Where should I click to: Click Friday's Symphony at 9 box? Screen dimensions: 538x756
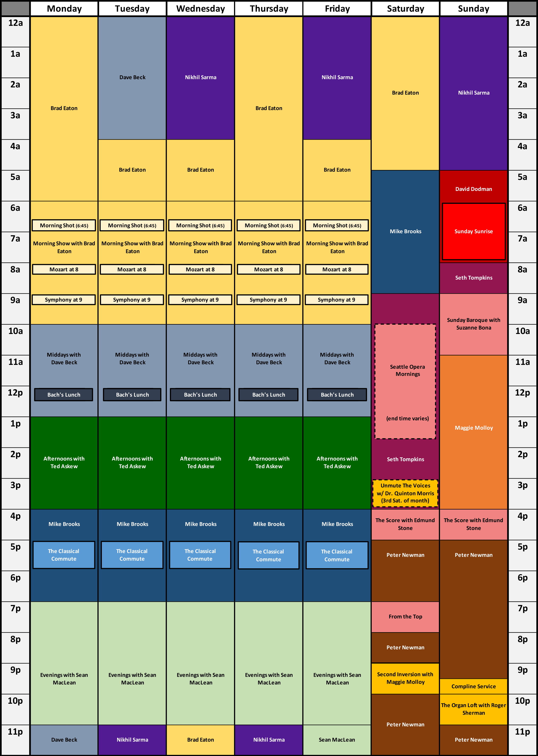337,300
